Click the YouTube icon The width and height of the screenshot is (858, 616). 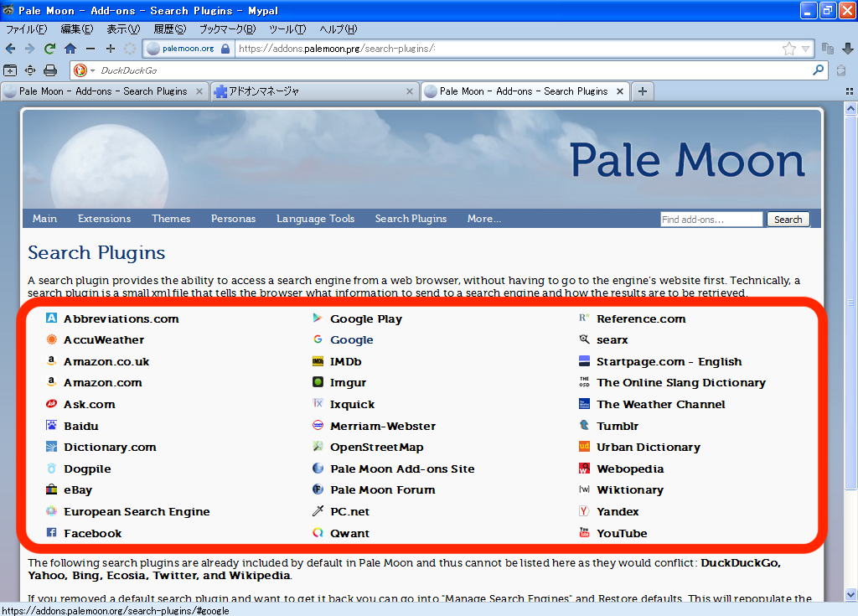584,532
